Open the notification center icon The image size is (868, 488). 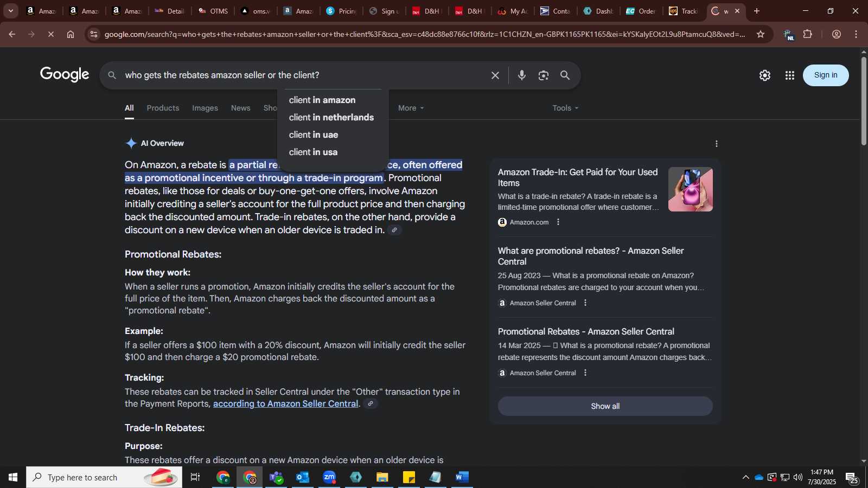[852, 477]
